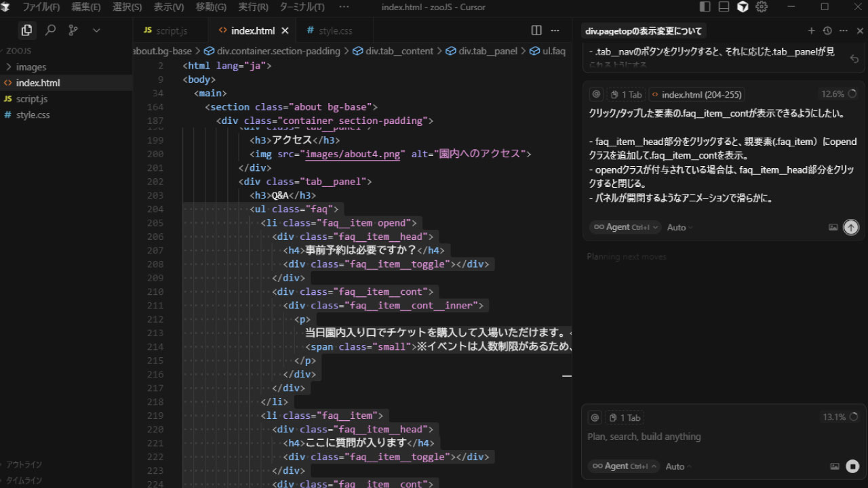This screenshot has width=868, height=488.
Task: Check the 12.6% context usage indicator
Action: (x=839, y=94)
